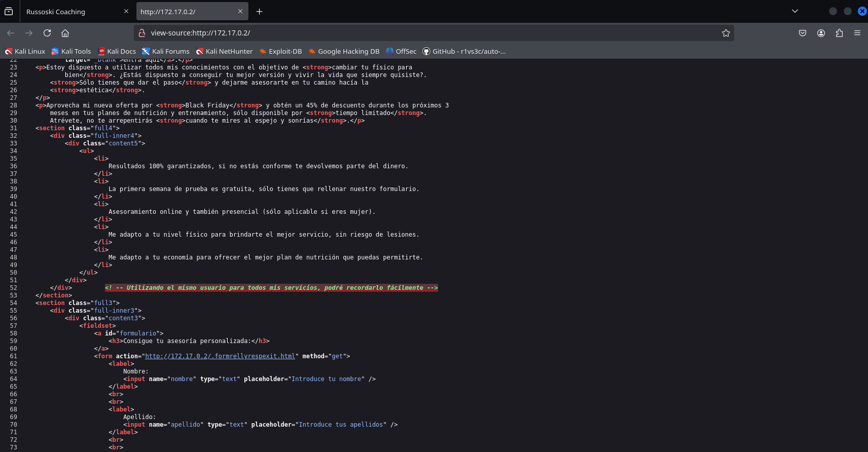
Task: Close the http://172.17.0.2/ tab
Action: 240,11
